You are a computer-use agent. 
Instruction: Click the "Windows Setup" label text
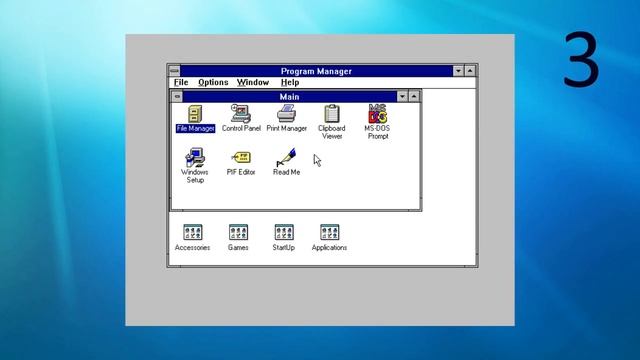tap(195, 176)
